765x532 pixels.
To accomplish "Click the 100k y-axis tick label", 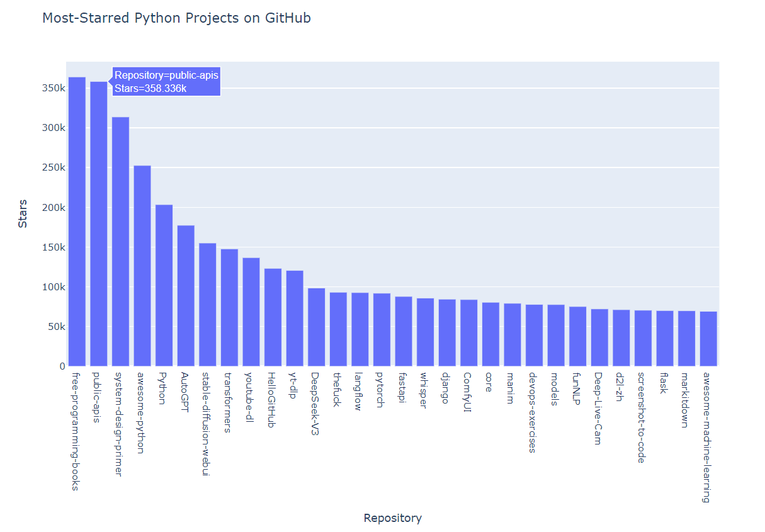I will pyautogui.click(x=54, y=286).
